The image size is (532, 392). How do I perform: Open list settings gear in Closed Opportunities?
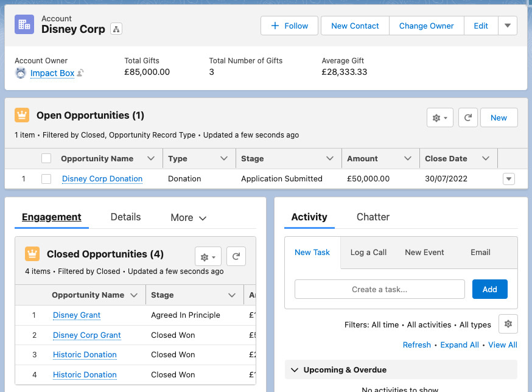pos(208,257)
